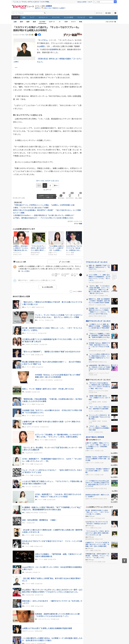Open the ランキング navigation tab
This screenshot has height=644, width=129.
coord(81,17)
